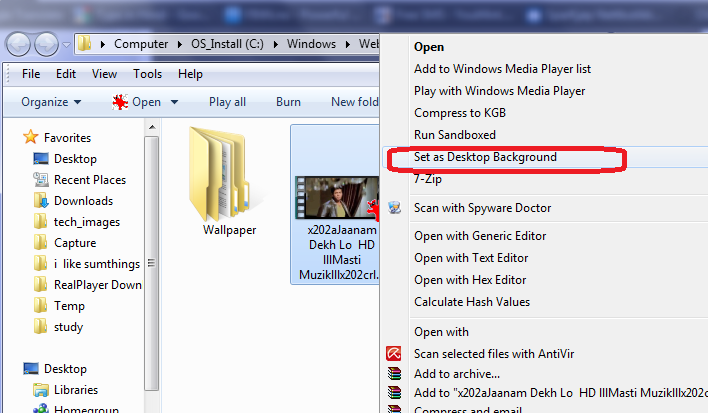Expand the Organize dropdown
This screenshot has height=413, width=708.
[x=51, y=102]
